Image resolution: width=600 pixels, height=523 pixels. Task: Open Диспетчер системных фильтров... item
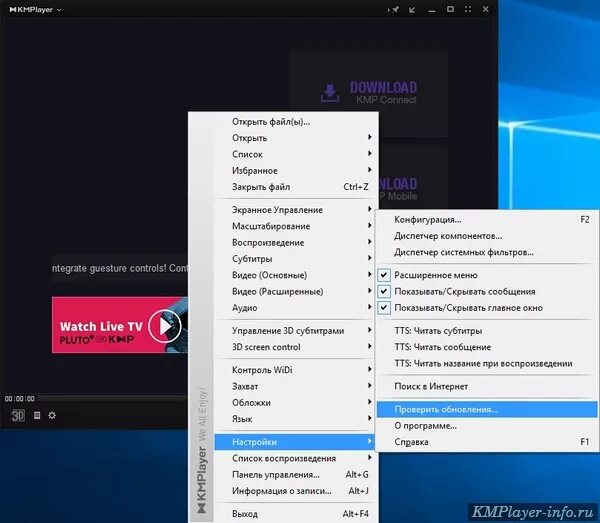click(487, 253)
